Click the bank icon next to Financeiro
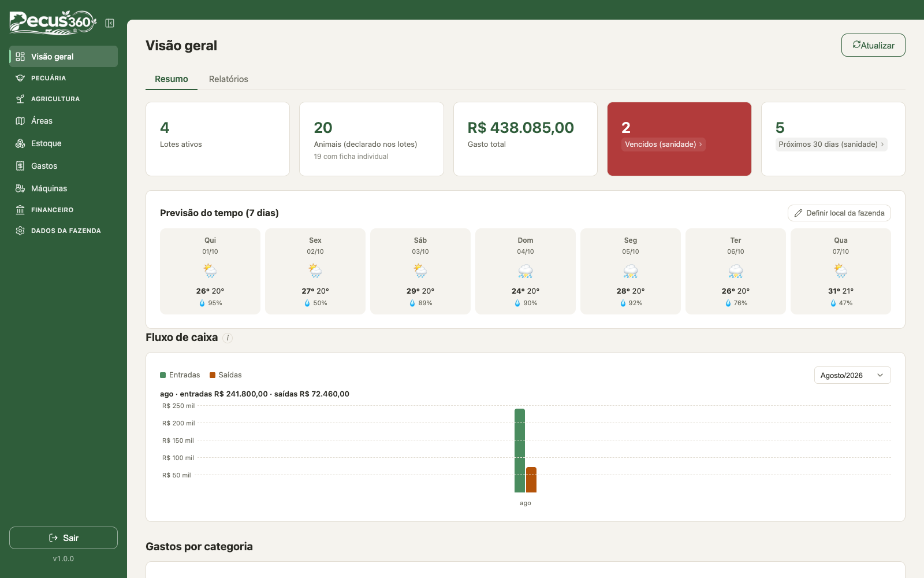The width and height of the screenshot is (924, 578). tap(20, 210)
